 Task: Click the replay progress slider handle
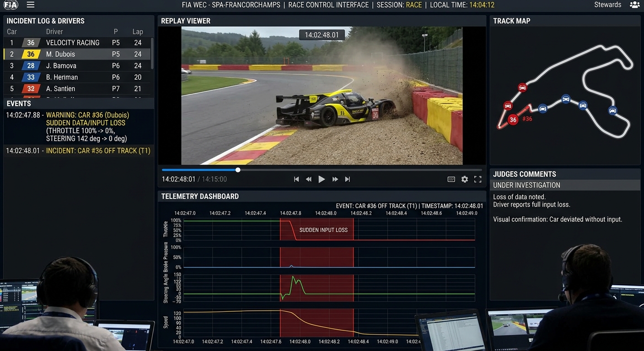pyautogui.click(x=238, y=170)
